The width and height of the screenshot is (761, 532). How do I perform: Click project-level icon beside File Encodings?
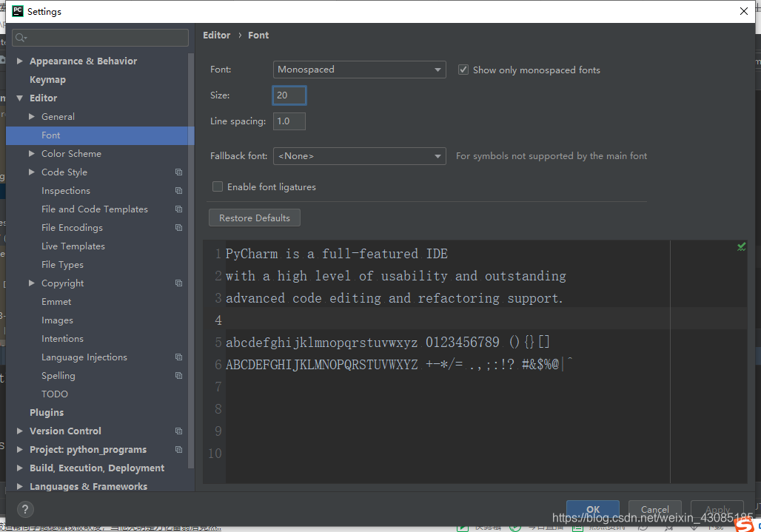178,227
